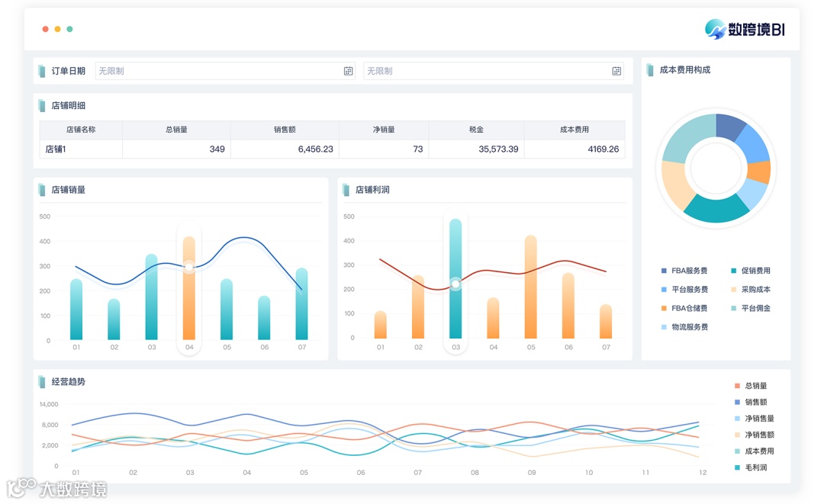Image resolution: width=824 pixels, height=504 pixels.
Task: Sort by 净销量 column header
Action: pyautogui.click(x=384, y=130)
